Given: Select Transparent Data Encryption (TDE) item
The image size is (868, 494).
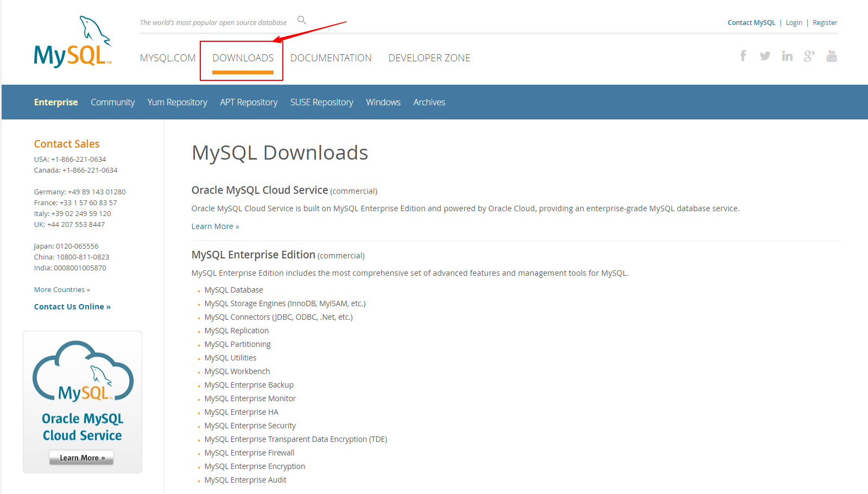Looking at the screenshot, I should click(296, 439).
